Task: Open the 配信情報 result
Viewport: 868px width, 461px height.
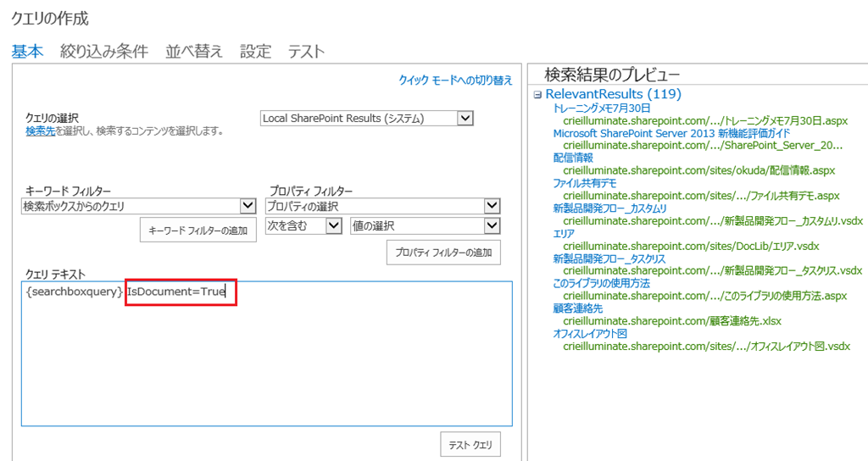Action: [x=573, y=158]
